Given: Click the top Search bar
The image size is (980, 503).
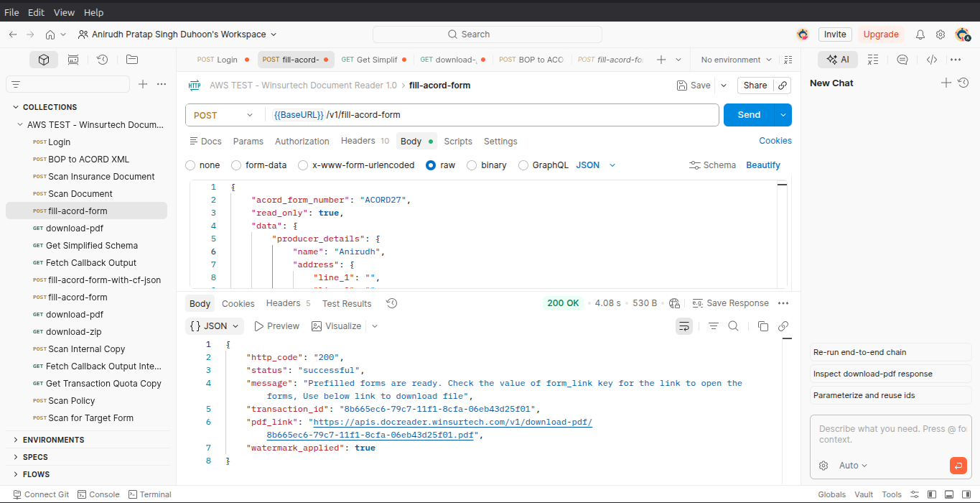Looking at the screenshot, I should click(487, 34).
